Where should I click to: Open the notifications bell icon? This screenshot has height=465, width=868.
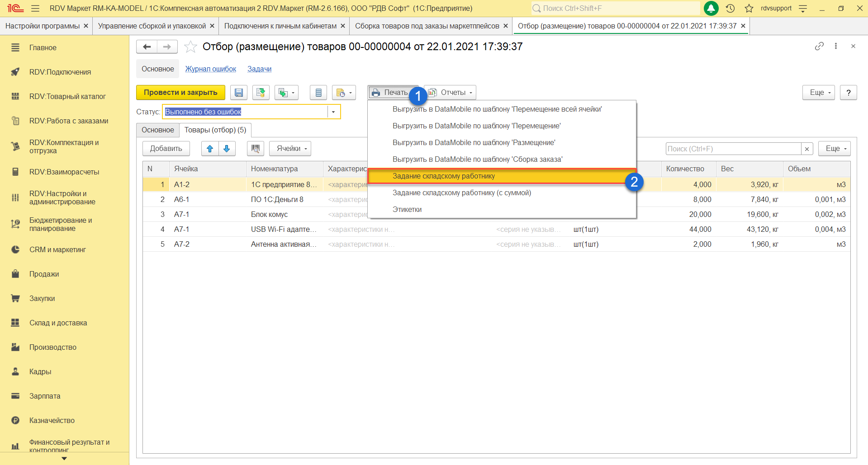point(711,8)
